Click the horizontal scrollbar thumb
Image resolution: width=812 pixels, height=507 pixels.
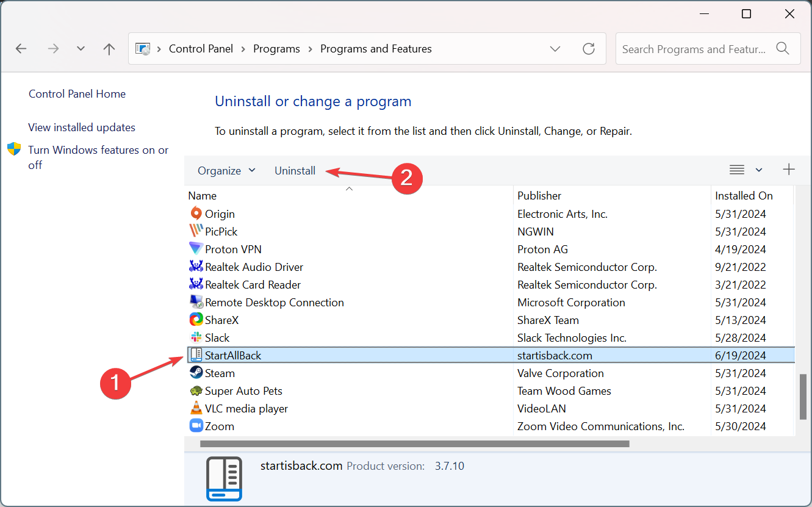pyautogui.click(x=414, y=444)
